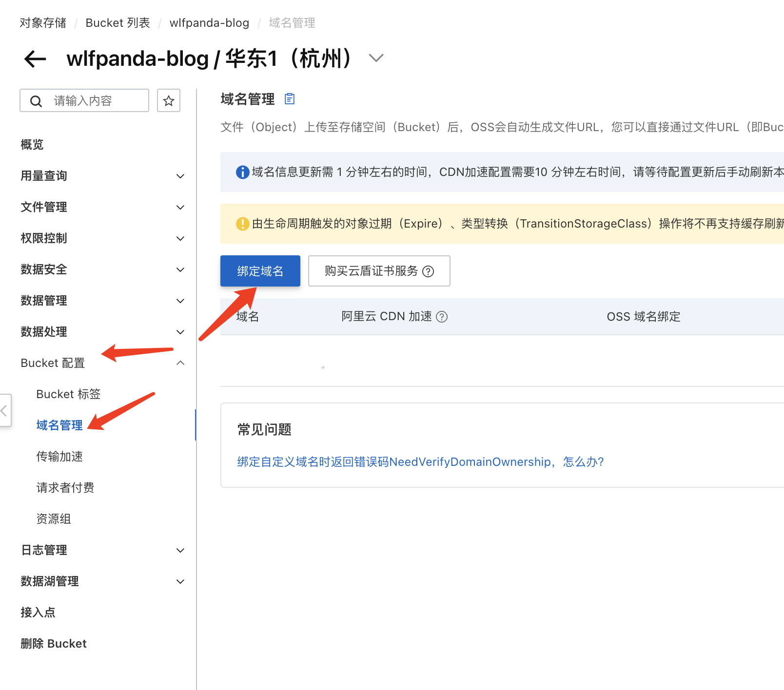
Task: Open NeedVerifyDomainOwnership FAQ link
Action: [x=420, y=462]
